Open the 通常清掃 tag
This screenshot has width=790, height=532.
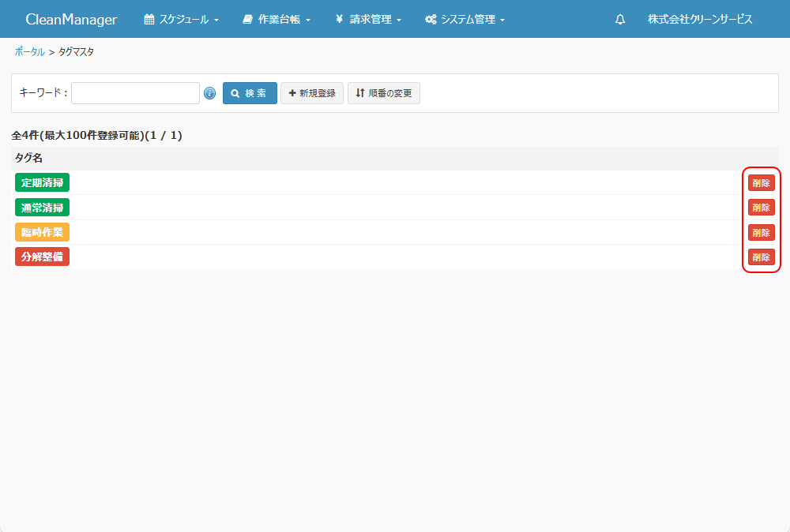pos(43,208)
